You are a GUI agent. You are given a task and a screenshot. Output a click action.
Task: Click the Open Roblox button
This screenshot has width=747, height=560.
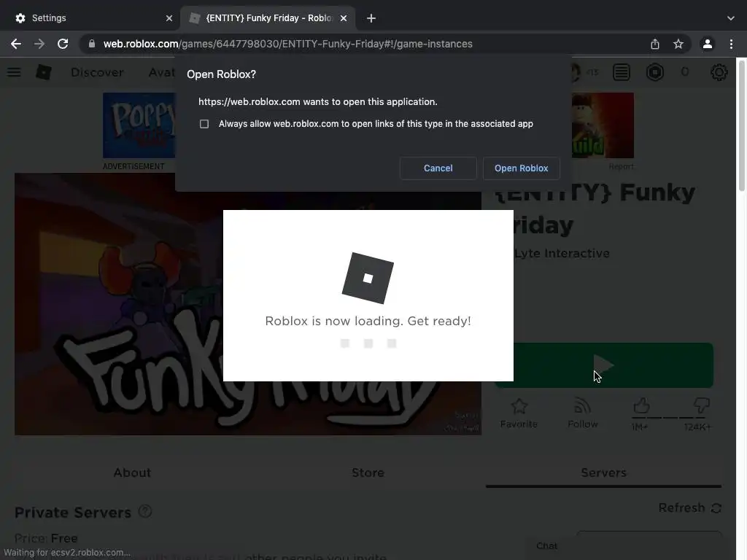click(521, 168)
